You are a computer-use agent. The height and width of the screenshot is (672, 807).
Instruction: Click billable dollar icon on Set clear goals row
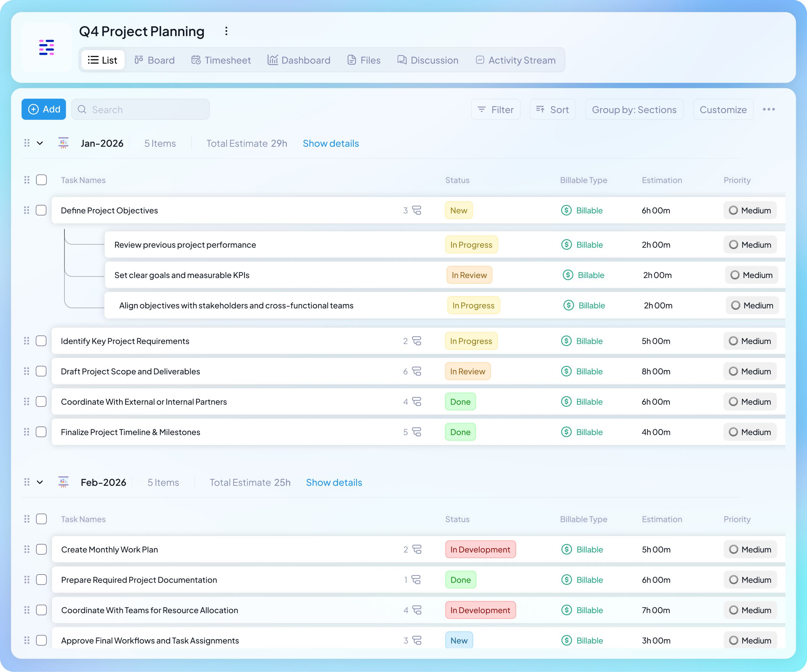pyautogui.click(x=568, y=275)
